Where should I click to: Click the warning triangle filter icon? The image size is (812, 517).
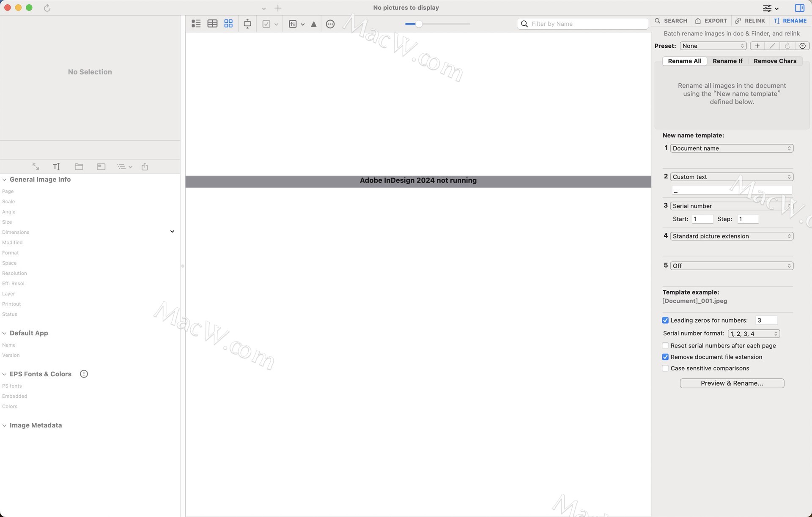pos(314,24)
